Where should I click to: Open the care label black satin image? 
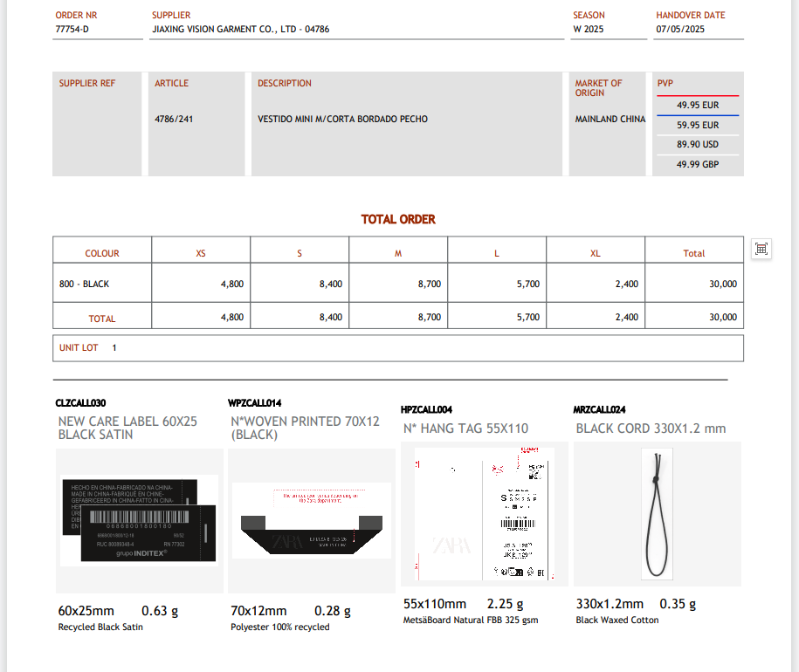(140, 519)
